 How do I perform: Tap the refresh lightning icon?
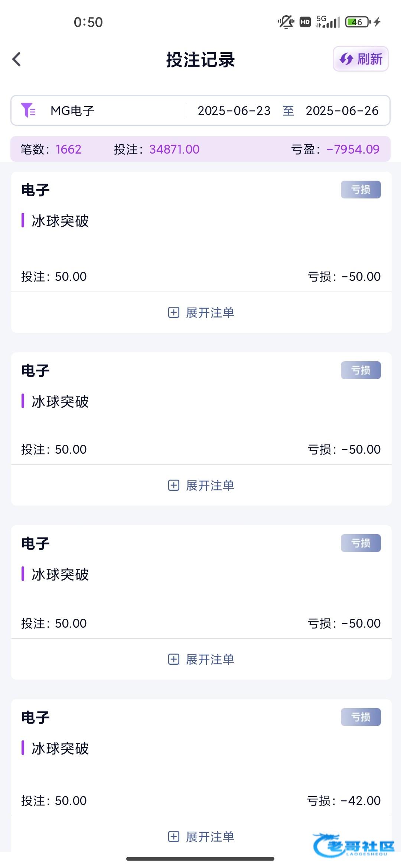(346, 59)
